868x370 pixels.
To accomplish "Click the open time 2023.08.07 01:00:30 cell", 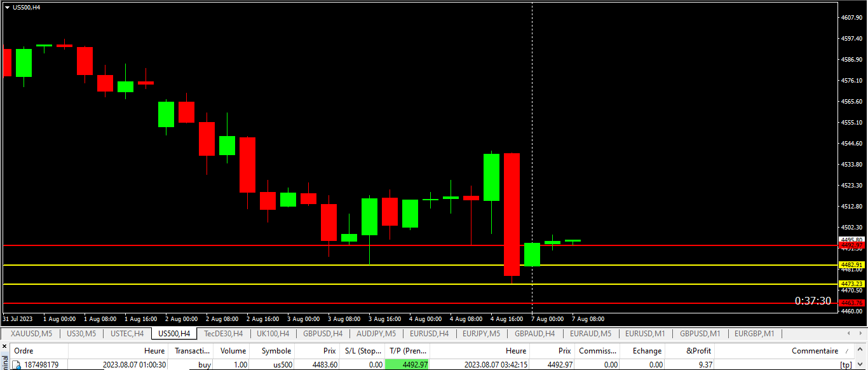I will (135, 365).
